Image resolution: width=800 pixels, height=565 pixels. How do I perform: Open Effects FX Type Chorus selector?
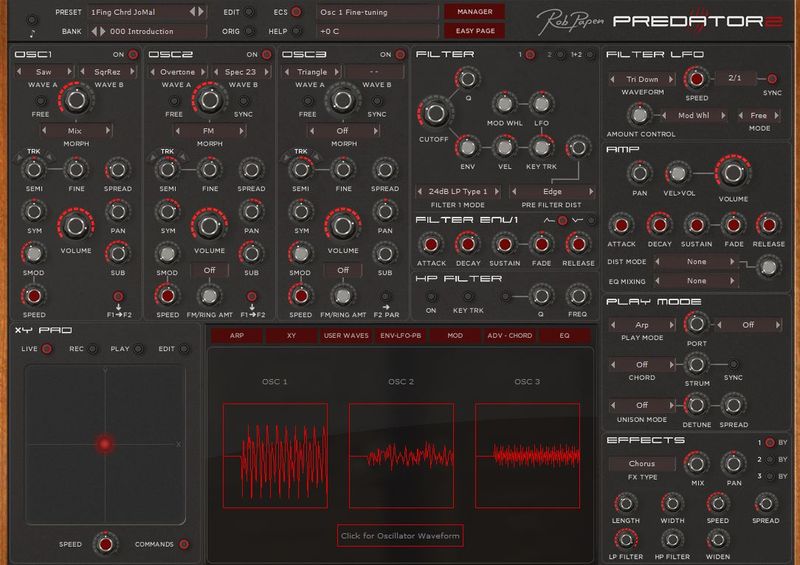tap(641, 464)
